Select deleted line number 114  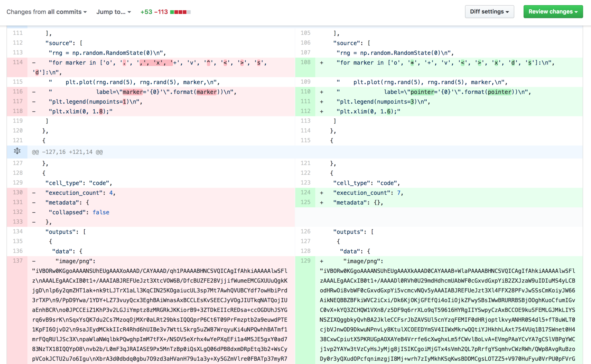coord(18,62)
